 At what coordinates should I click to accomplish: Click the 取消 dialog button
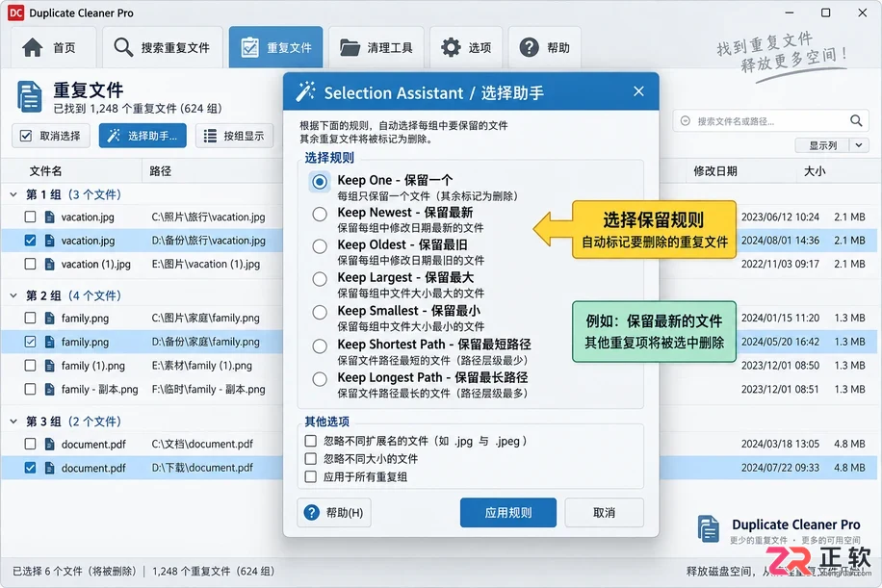tap(604, 513)
